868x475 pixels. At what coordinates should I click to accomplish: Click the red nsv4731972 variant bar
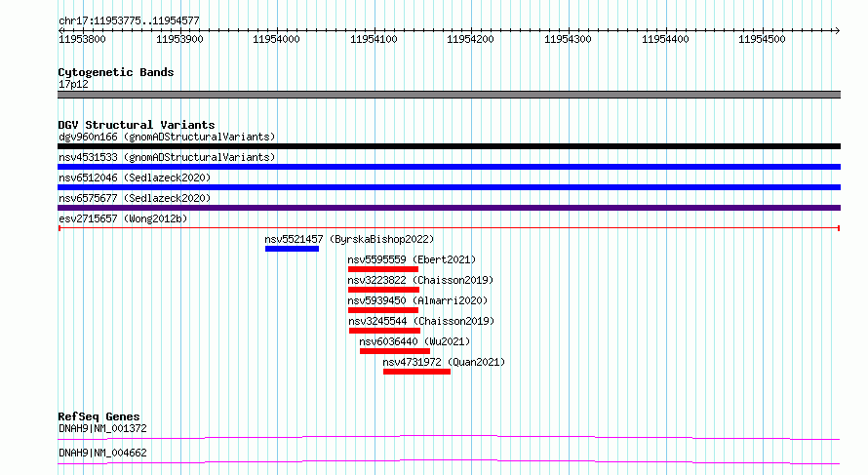(x=416, y=372)
